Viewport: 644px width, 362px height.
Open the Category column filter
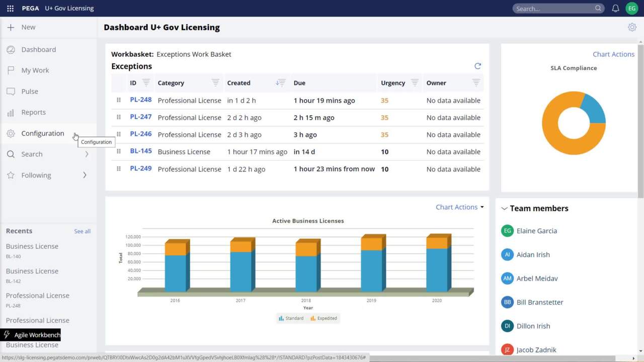pos(215,83)
